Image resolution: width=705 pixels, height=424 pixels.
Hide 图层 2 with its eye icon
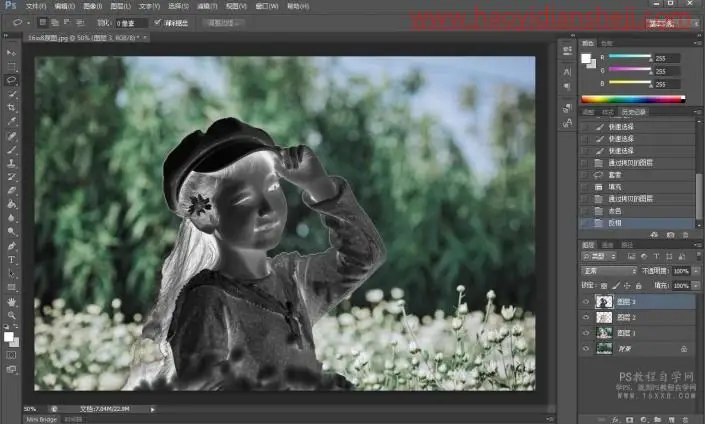pyautogui.click(x=586, y=317)
